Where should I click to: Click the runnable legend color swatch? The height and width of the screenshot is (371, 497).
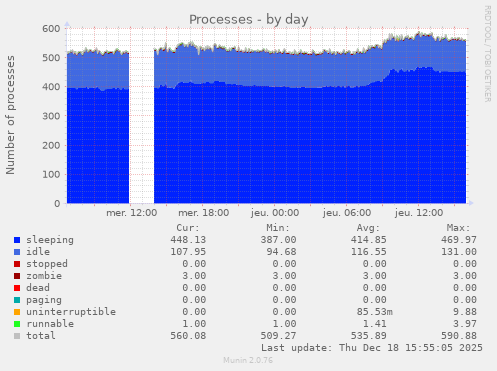(17, 324)
